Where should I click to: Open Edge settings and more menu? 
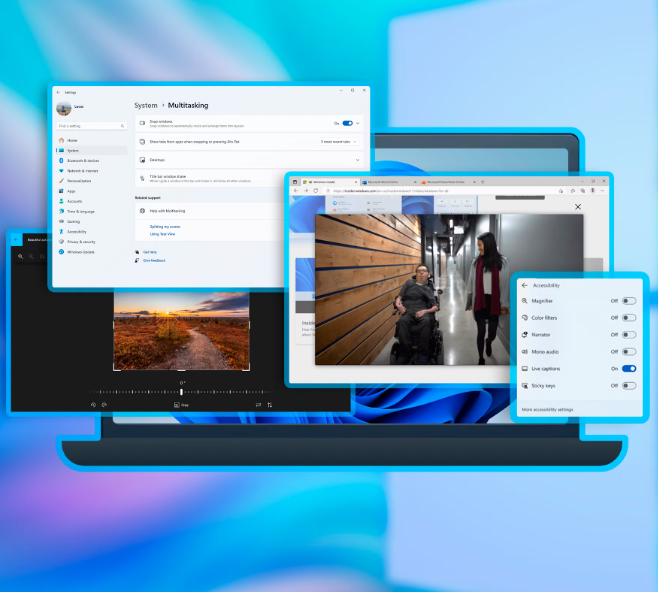[x=603, y=191]
